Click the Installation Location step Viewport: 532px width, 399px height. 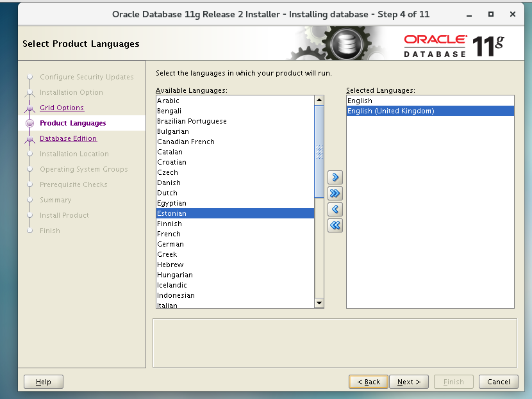point(74,154)
